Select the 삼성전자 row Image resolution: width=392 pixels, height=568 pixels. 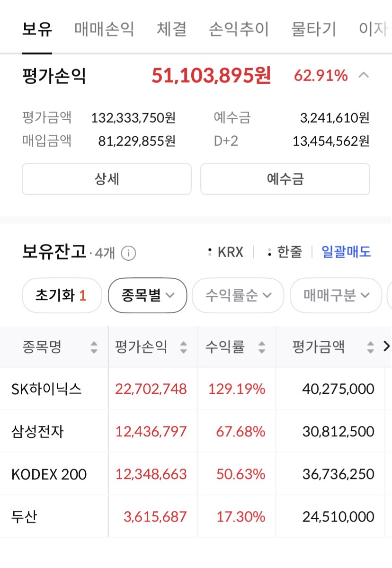point(196,431)
